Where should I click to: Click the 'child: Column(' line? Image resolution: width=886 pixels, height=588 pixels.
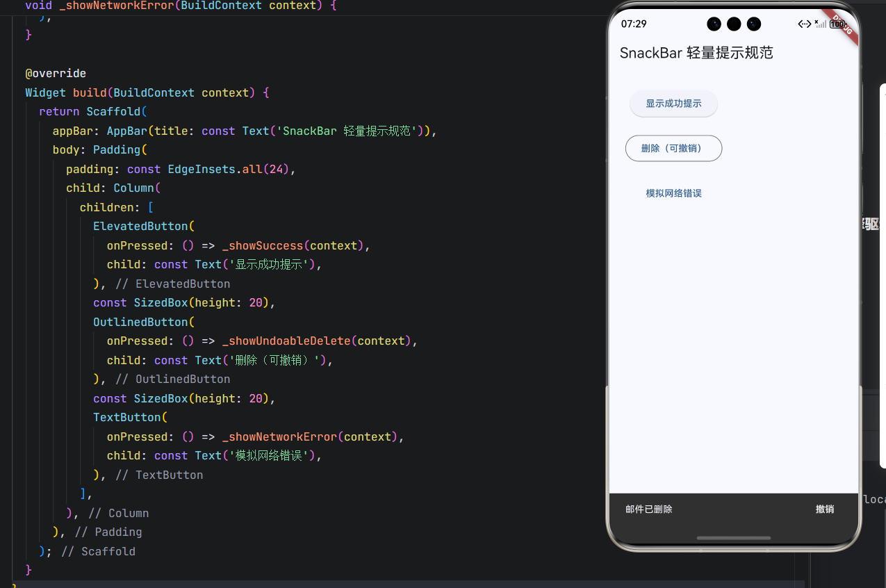pyautogui.click(x=113, y=188)
